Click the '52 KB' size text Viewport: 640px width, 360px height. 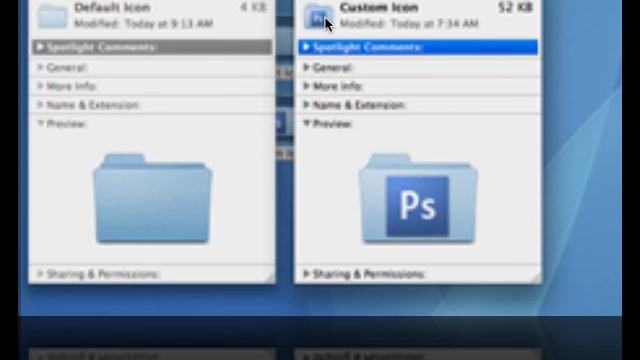(x=515, y=7)
